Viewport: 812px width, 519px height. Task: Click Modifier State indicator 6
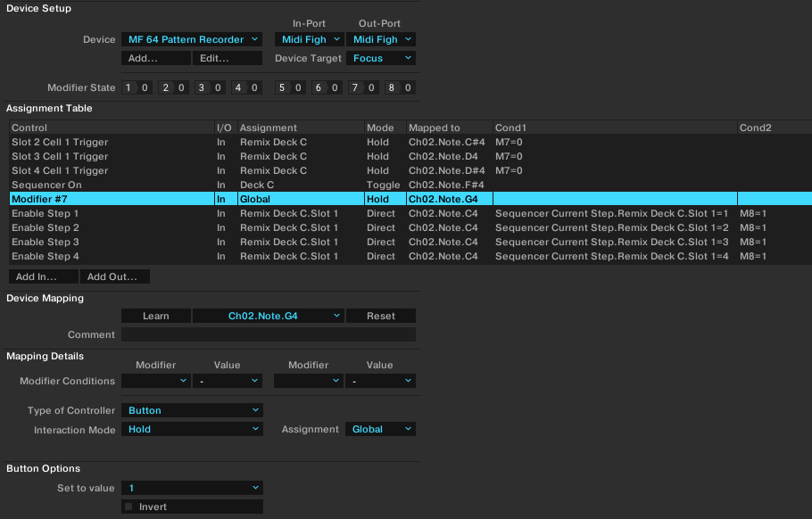coord(327,87)
